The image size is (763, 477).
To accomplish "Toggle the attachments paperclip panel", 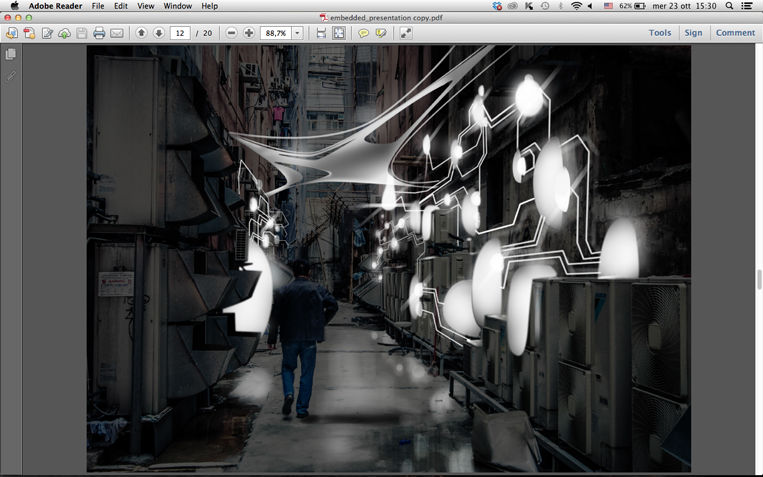I will [11, 76].
